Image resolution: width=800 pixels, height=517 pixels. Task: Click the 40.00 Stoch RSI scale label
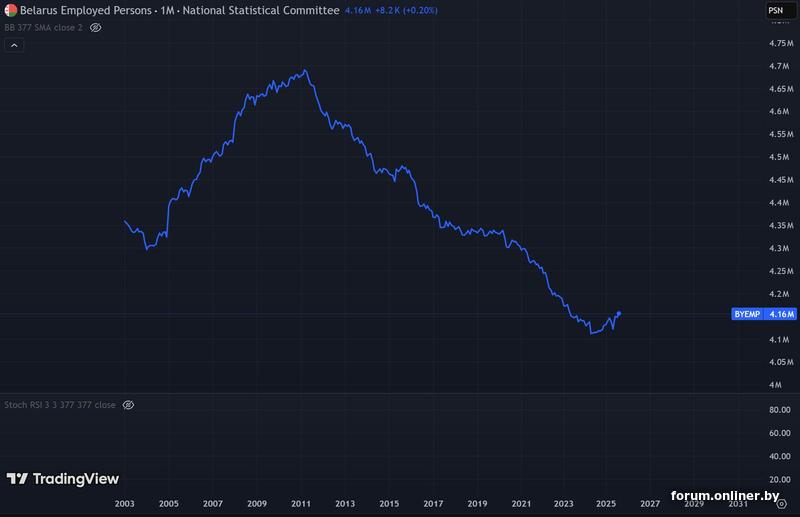pyautogui.click(x=780, y=456)
